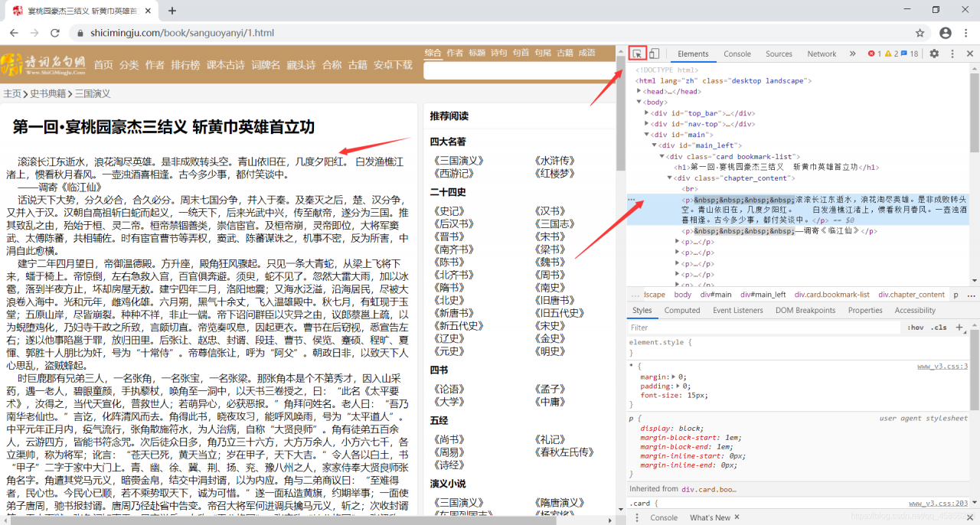Viewport: 980px width, 525px height.
Task: Collapse the div id main node
Action: [647, 135]
